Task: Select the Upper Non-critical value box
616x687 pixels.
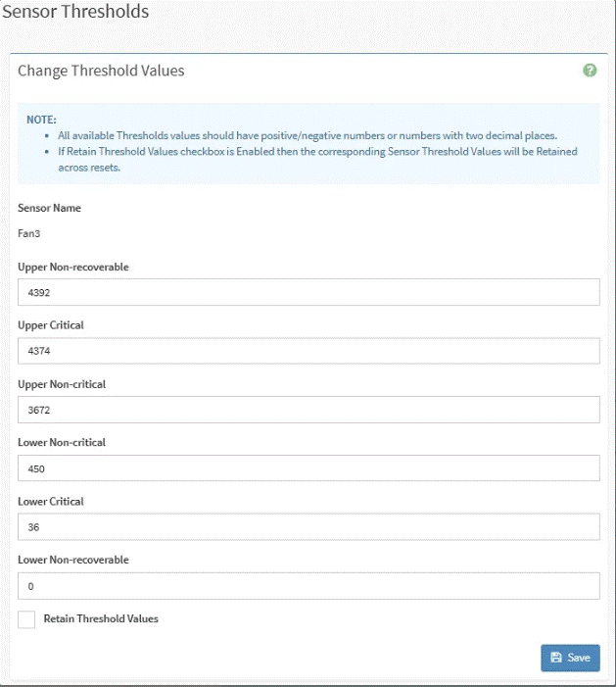Action: point(308,410)
